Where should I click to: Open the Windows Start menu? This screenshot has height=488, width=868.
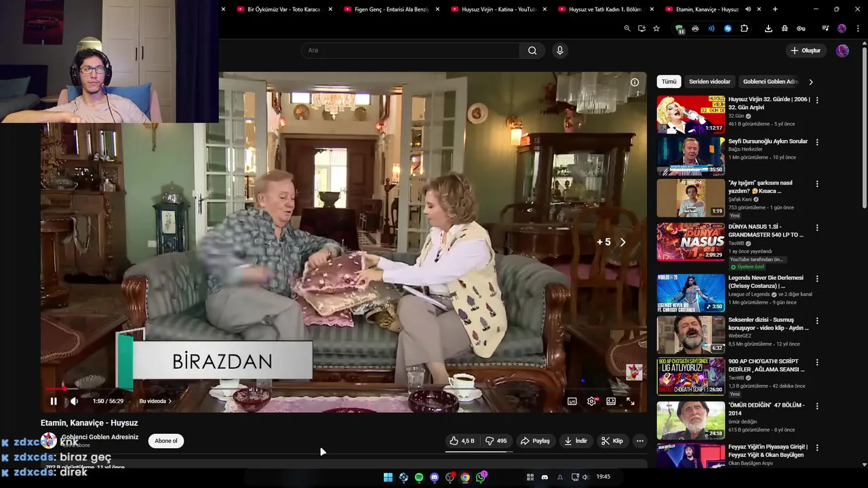(x=388, y=477)
